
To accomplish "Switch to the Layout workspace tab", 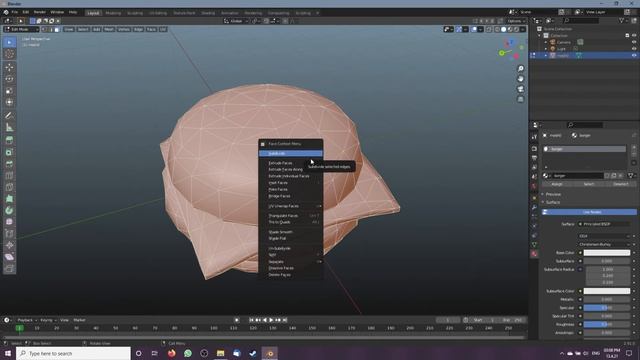I will (93, 13).
